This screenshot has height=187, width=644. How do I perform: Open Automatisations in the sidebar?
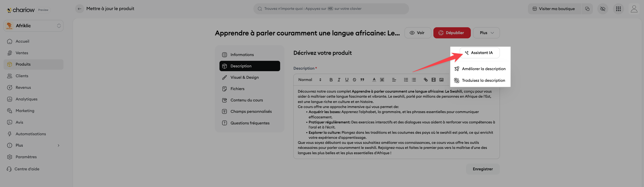pos(33,134)
